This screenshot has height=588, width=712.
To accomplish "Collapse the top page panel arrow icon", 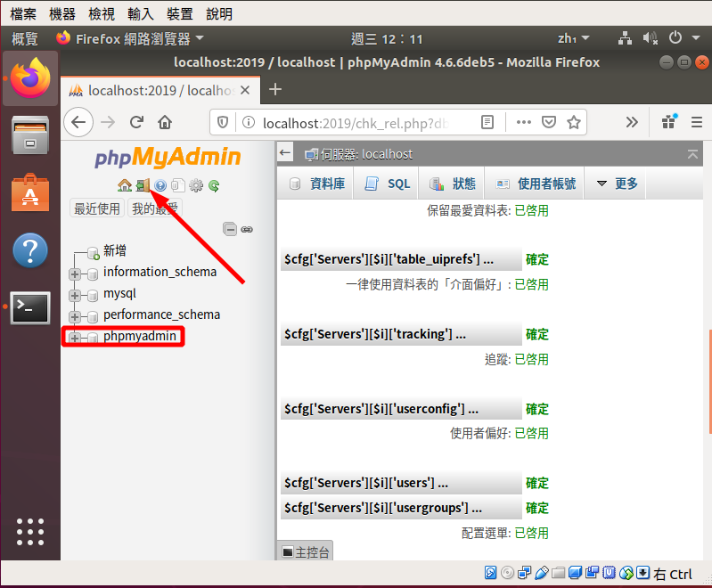I will click(692, 154).
